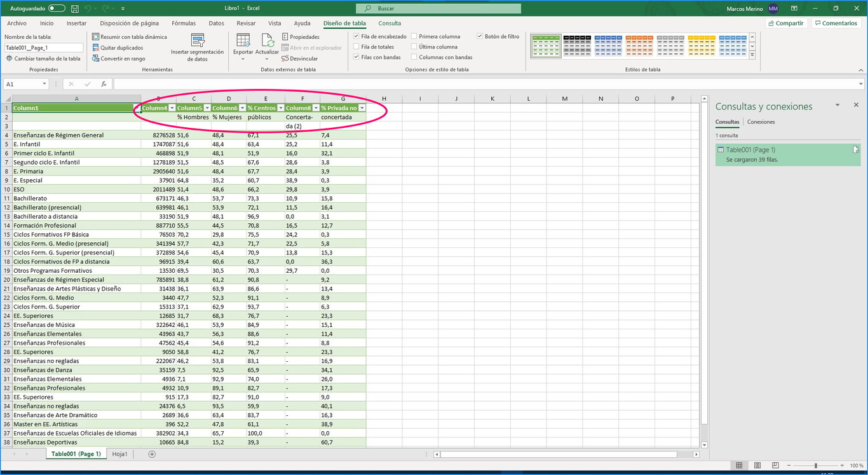
Task: Close Consultas y conexiones pane
Action: click(x=856, y=105)
